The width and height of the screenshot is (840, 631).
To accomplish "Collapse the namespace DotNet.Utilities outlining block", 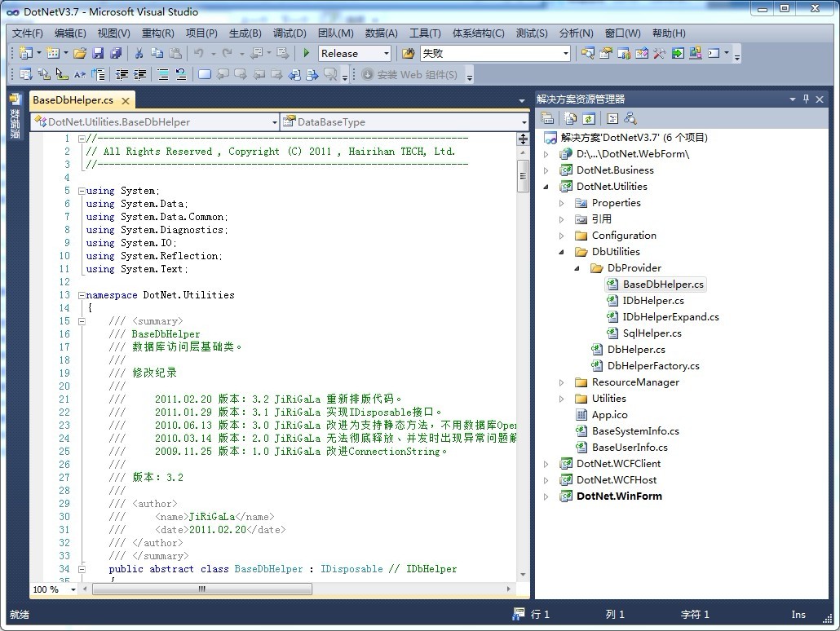I will [x=82, y=295].
